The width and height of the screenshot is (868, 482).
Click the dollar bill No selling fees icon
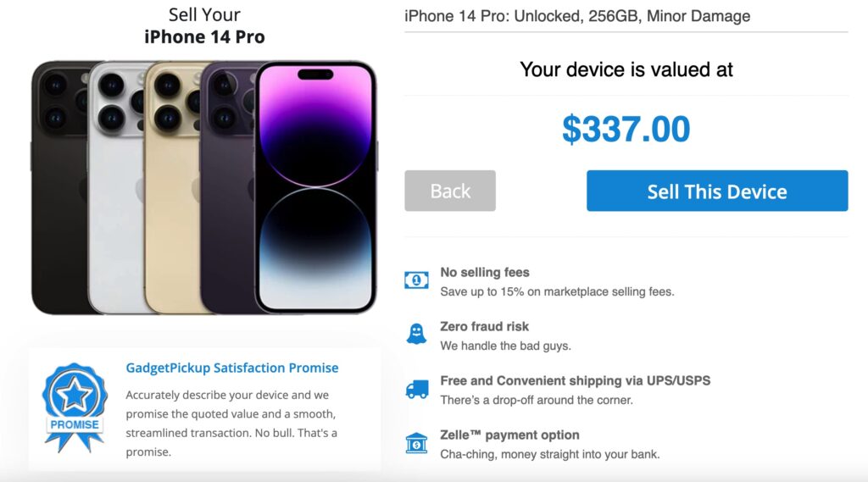coord(416,280)
